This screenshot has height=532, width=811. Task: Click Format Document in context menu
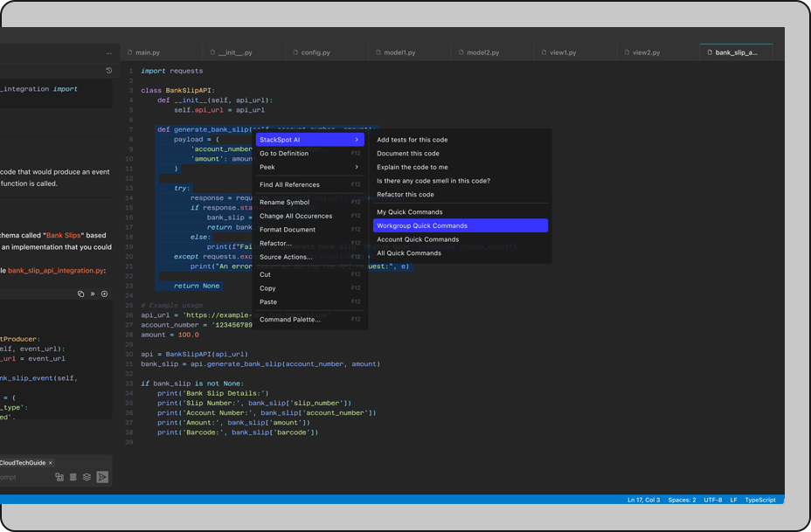point(288,230)
